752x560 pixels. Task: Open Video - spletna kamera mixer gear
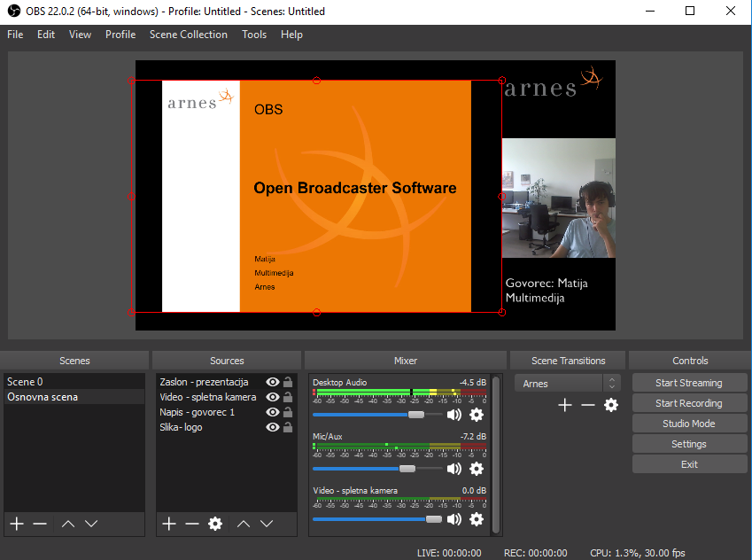click(477, 518)
